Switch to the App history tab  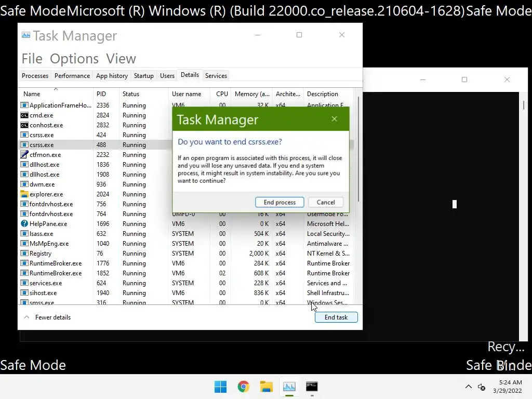tap(112, 76)
